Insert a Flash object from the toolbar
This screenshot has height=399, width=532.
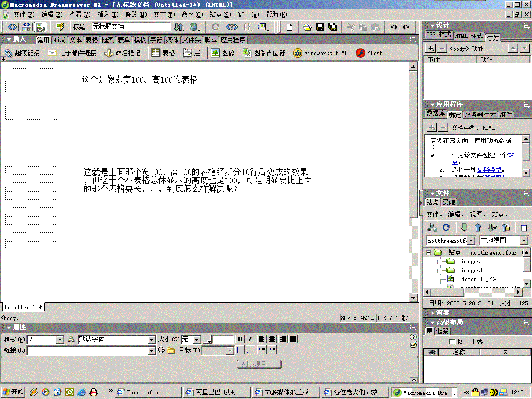coord(369,52)
